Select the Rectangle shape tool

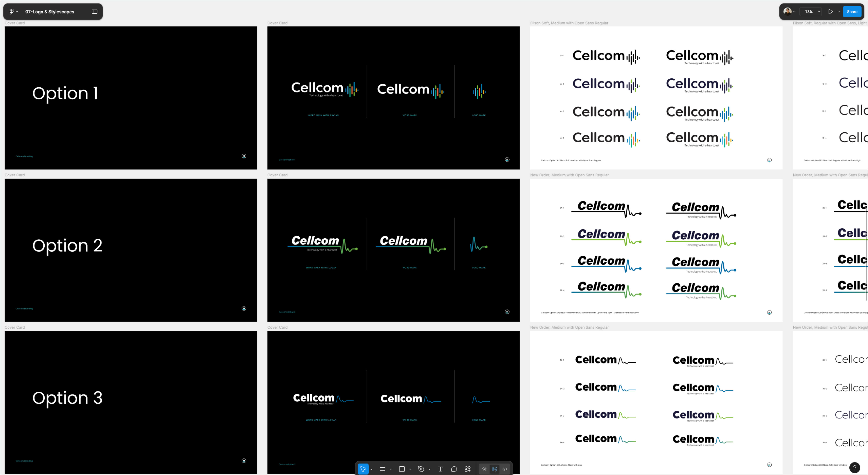pos(402,469)
